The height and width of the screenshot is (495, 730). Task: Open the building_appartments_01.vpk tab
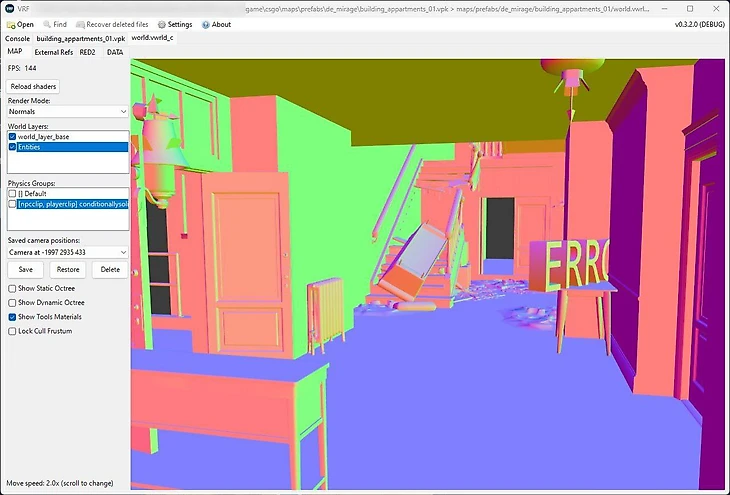81,38
